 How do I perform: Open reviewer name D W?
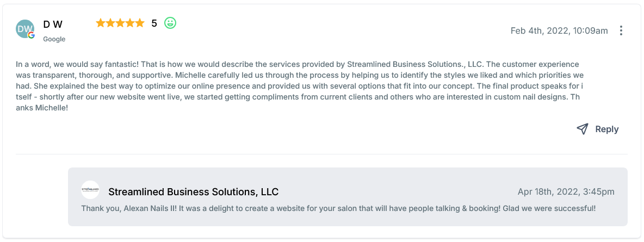53,24
